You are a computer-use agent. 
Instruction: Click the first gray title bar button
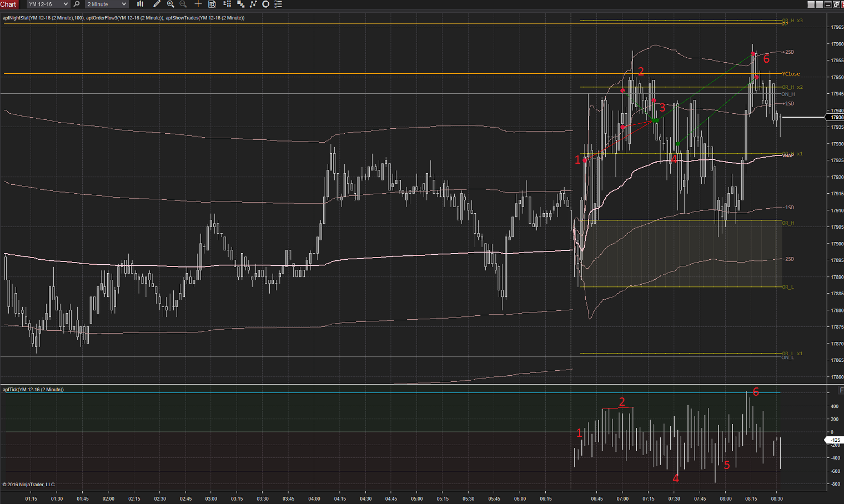tap(811, 4)
